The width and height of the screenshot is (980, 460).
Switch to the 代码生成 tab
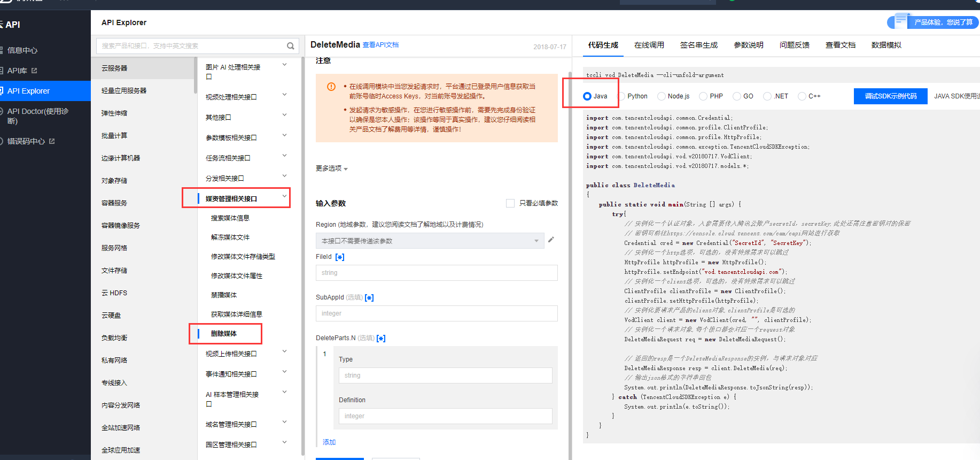[603, 45]
